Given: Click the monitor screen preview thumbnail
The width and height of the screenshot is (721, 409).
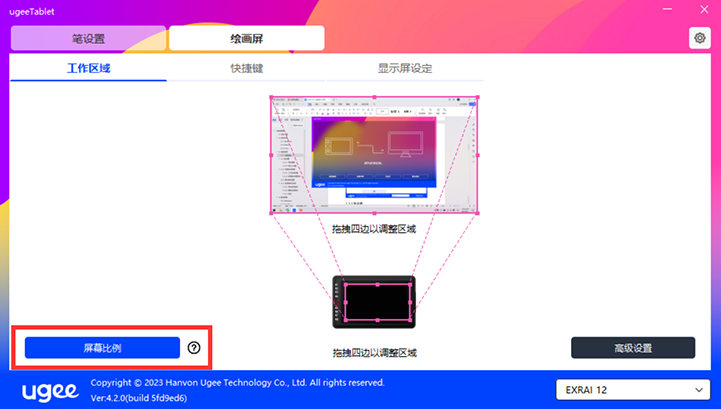Looking at the screenshot, I should [374, 155].
